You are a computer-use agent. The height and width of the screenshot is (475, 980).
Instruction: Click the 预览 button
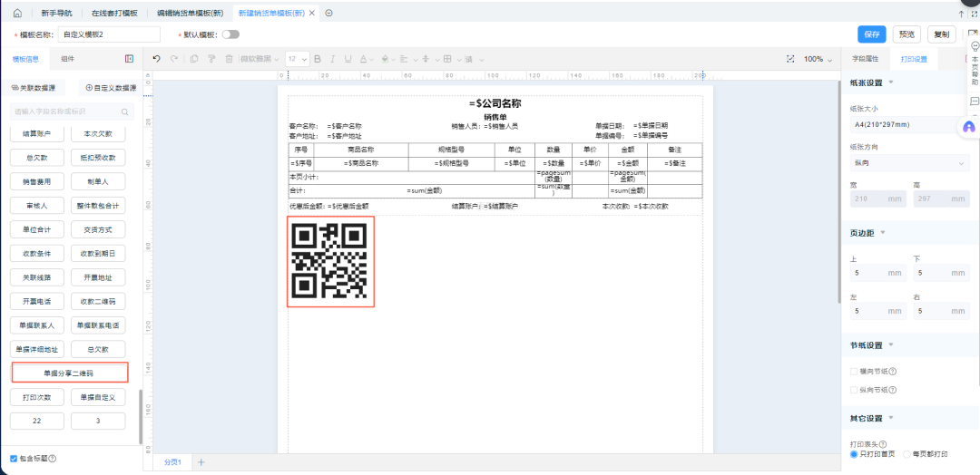pos(906,34)
